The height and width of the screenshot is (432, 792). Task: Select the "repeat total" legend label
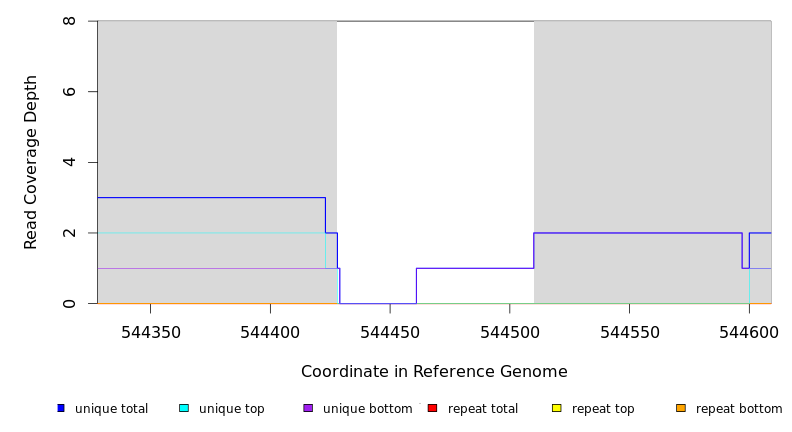483,409
